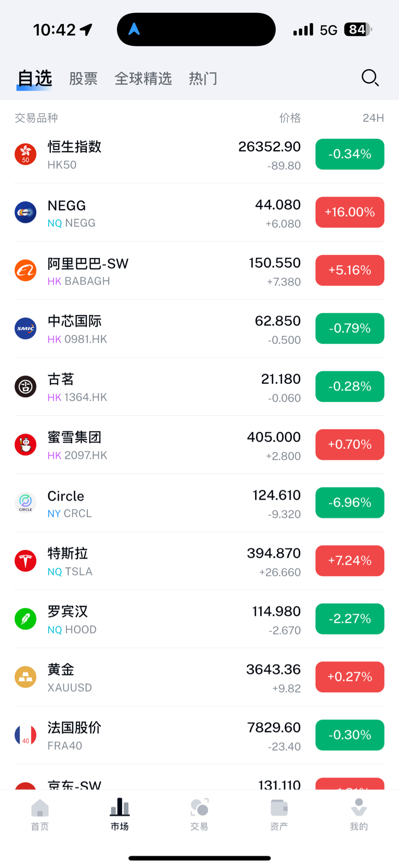
Task: Tap NEGG +16.00% change button
Action: [x=350, y=212]
